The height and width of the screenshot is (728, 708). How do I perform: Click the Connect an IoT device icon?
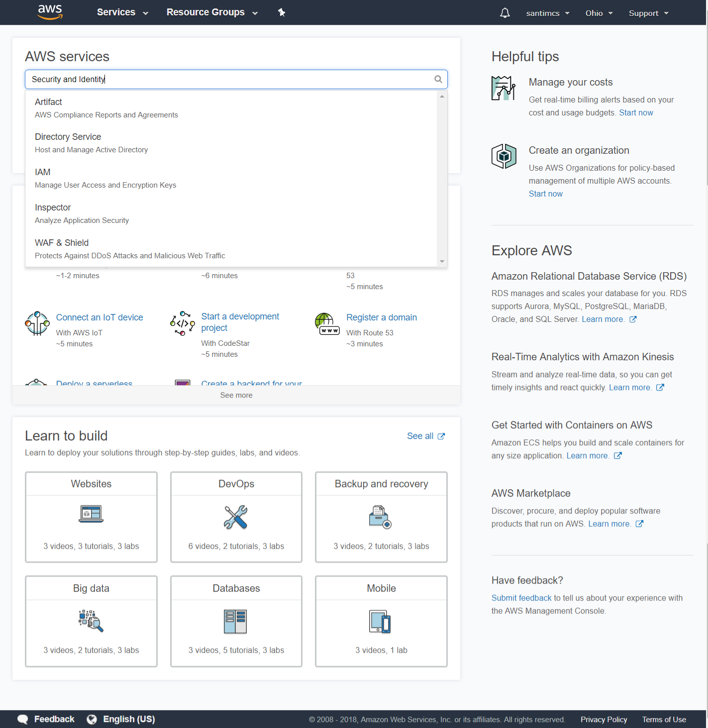[x=37, y=323]
